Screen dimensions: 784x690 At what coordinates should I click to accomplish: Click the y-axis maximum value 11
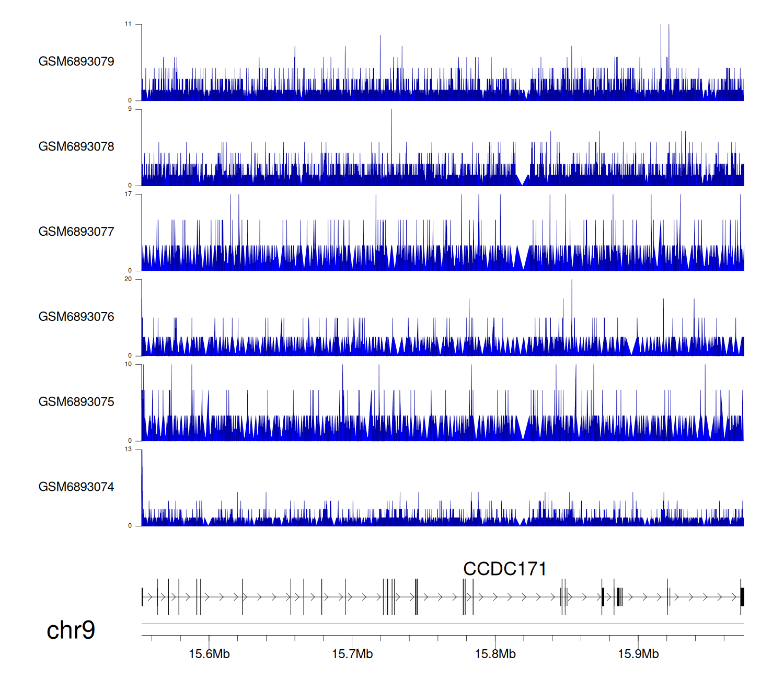pyautogui.click(x=128, y=24)
